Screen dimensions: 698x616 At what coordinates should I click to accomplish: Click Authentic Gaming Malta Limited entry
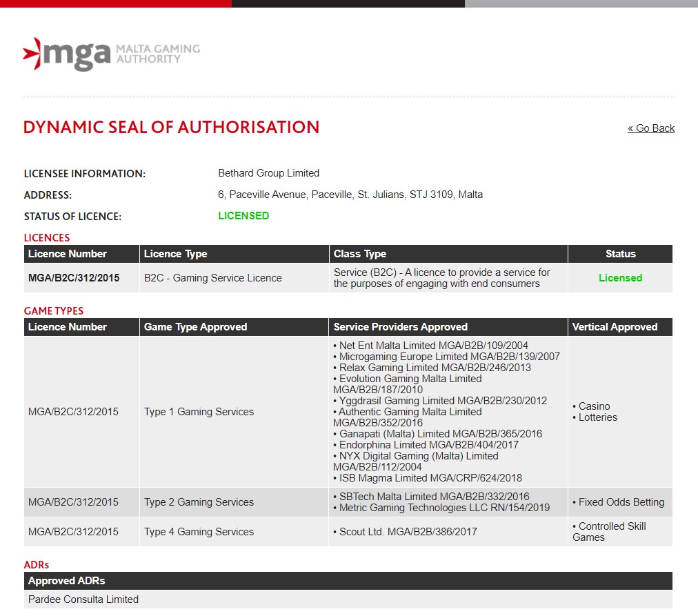(408, 417)
